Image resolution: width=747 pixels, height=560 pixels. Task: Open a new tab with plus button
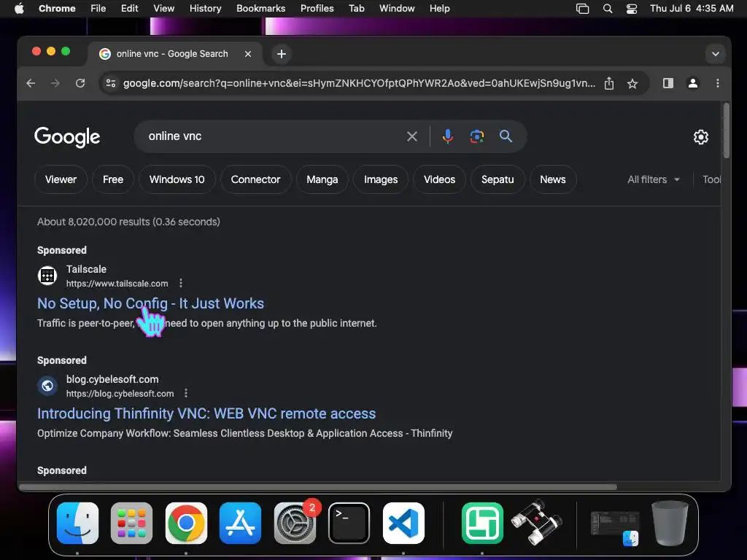click(282, 54)
